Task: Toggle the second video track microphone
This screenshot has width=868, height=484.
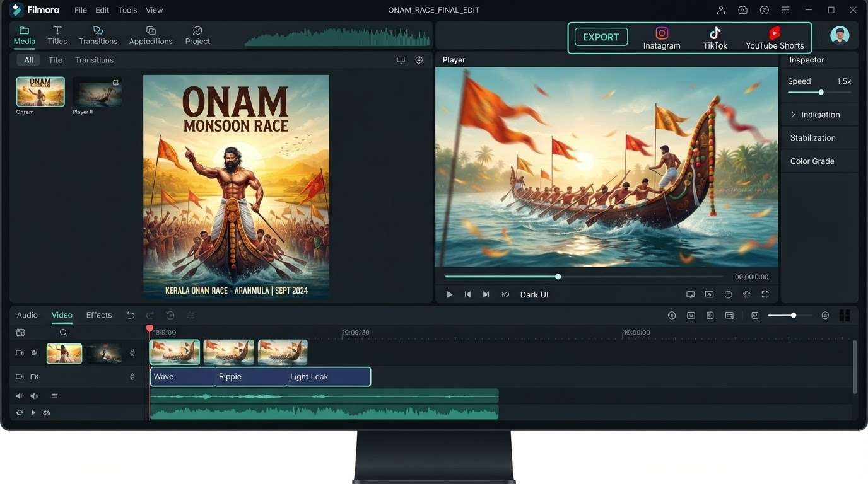Action: pyautogui.click(x=132, y=377)
